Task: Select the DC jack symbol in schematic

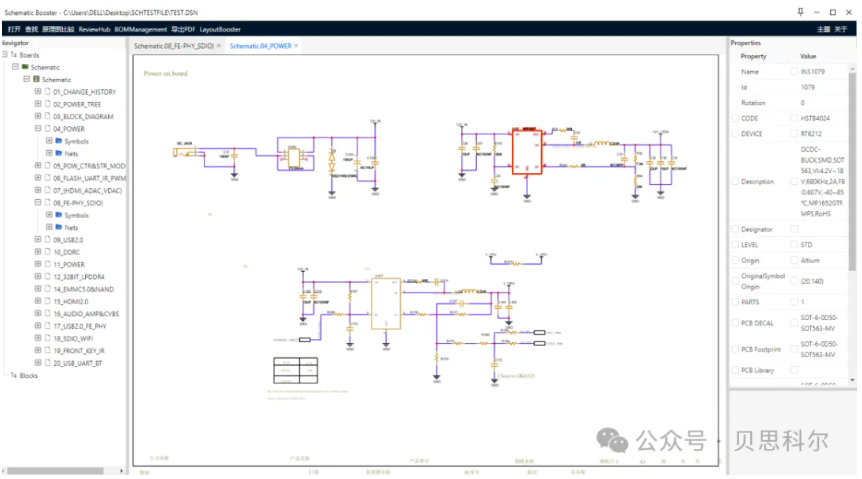Action: (185, 152)
